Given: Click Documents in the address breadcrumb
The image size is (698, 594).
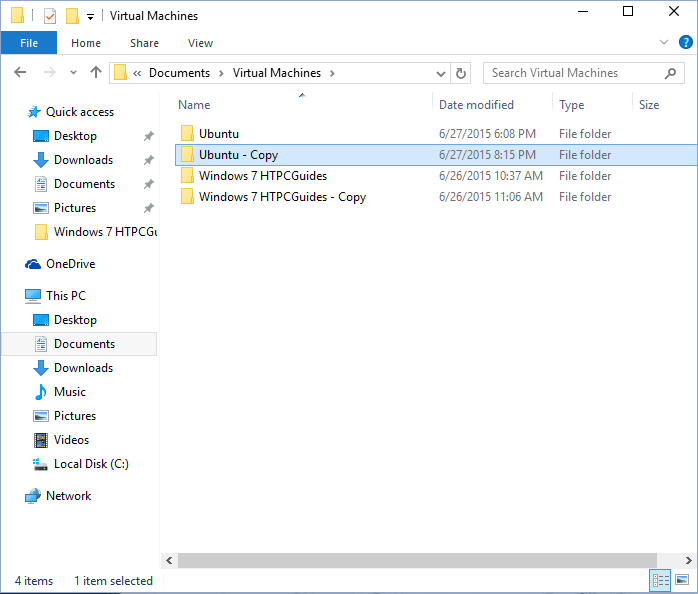Looking at the screenshot, I should coord(179,73).
